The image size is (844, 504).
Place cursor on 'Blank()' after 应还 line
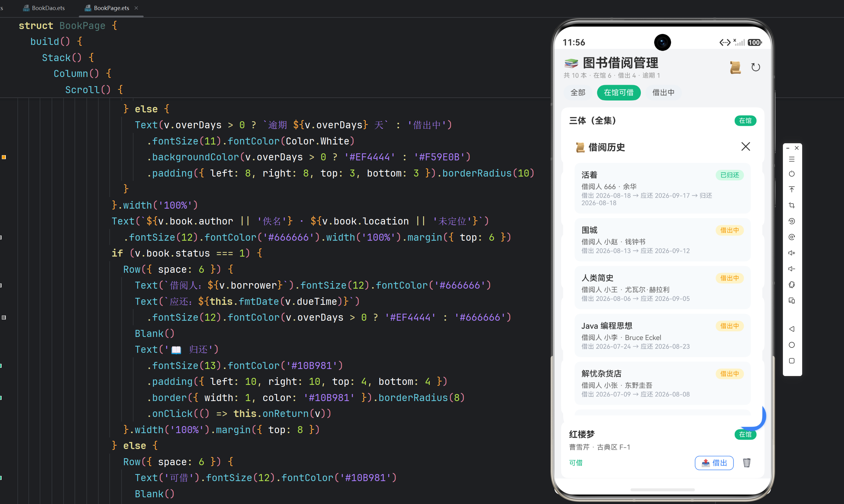pyautogui.click(x=155, y=334)
